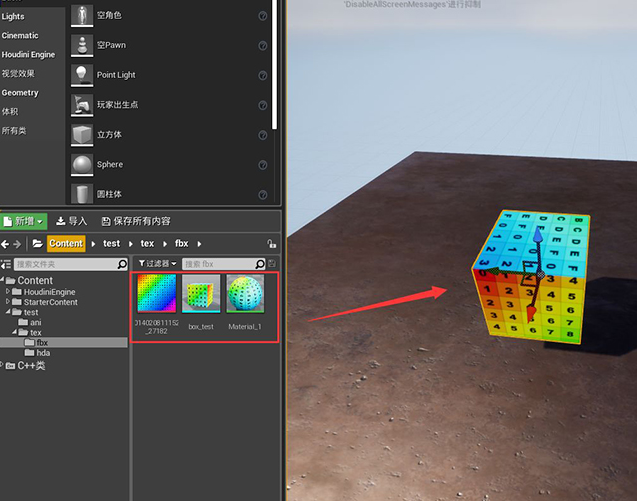Select the Point Light actor icon
This screenshot has height=501, width=637.
[81, 75]
